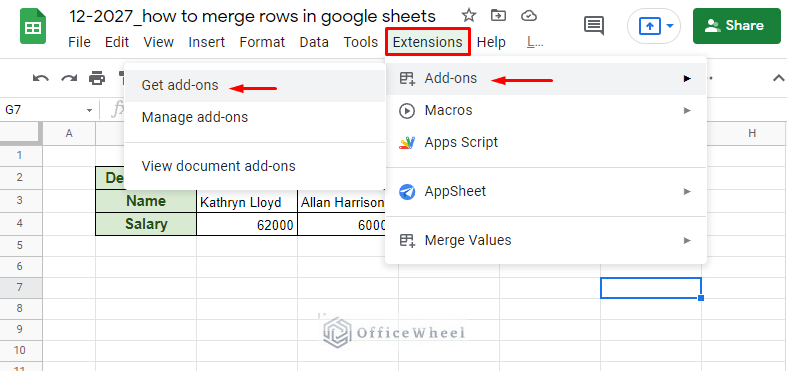Click the redo arrow icon
The image size is (787, 371).
click(69, 78)
